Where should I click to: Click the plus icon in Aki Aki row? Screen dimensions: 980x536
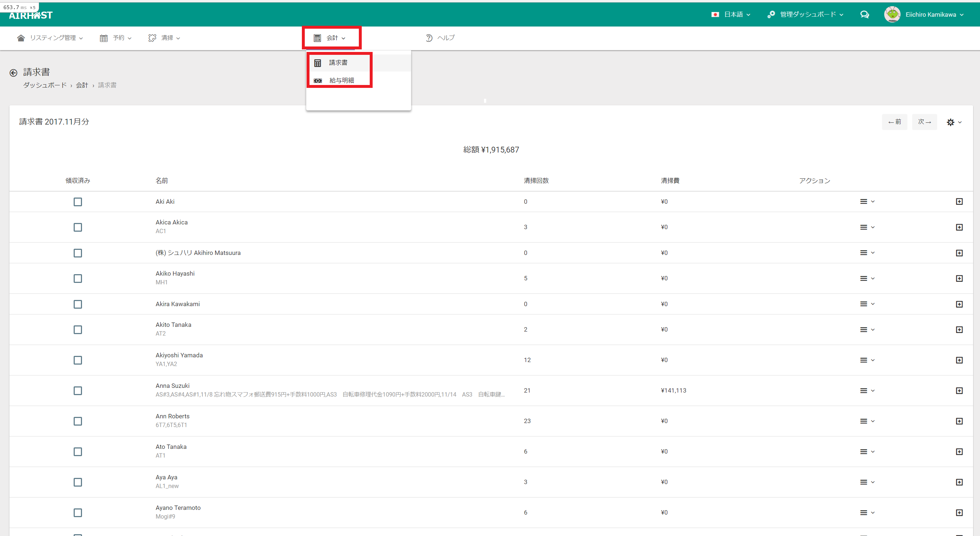(959, 202)
